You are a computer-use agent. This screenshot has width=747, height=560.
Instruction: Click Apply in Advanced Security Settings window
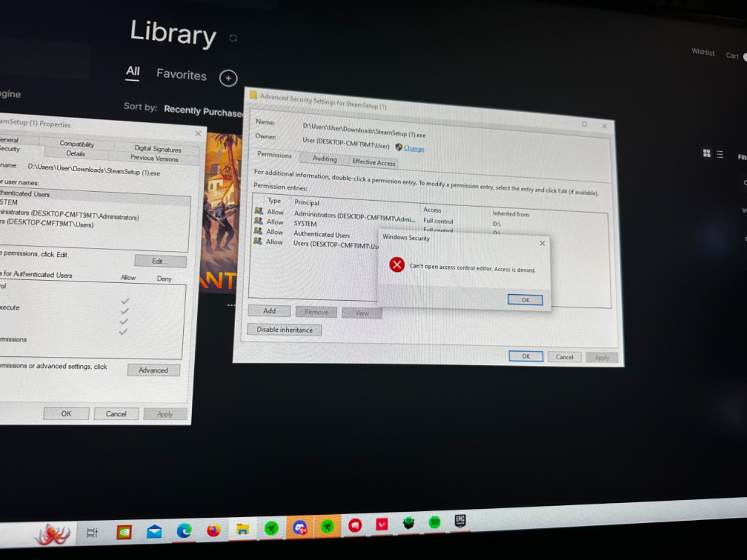pyautogui.click(x=602, y=357)
